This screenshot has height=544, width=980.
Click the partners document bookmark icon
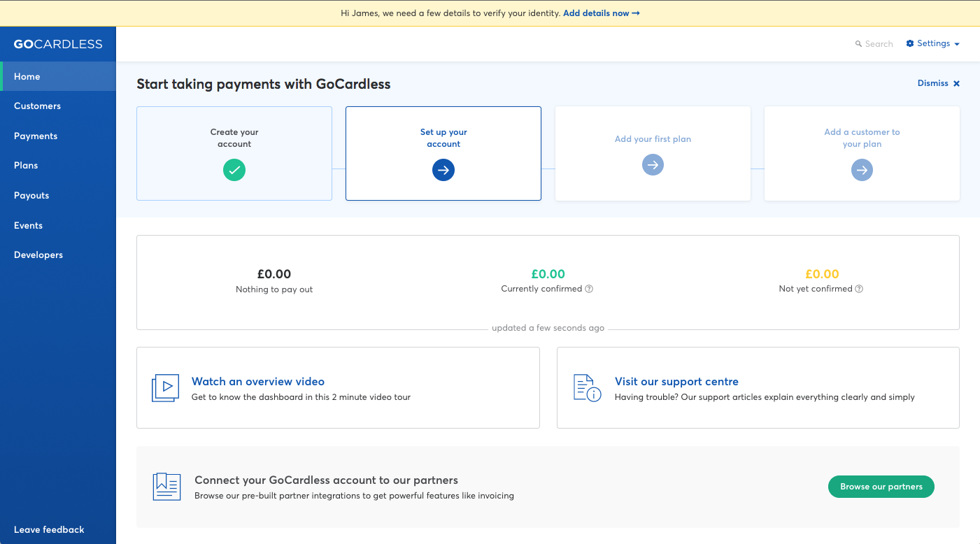pos(166,487)
